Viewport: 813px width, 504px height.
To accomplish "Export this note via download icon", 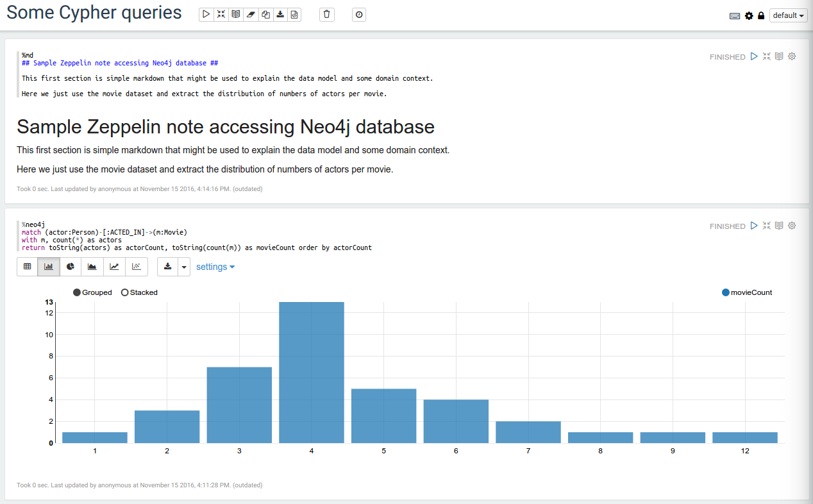I will click(x=280, y=14).
